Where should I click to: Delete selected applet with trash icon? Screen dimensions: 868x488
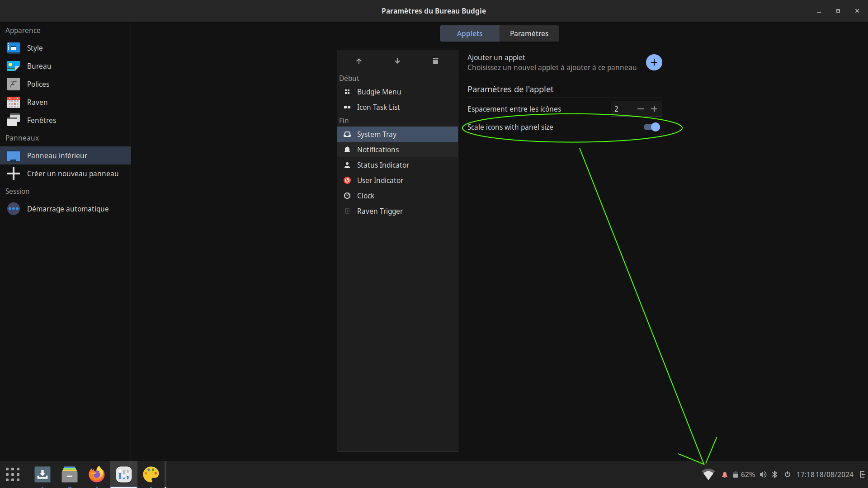click(435, 61)
